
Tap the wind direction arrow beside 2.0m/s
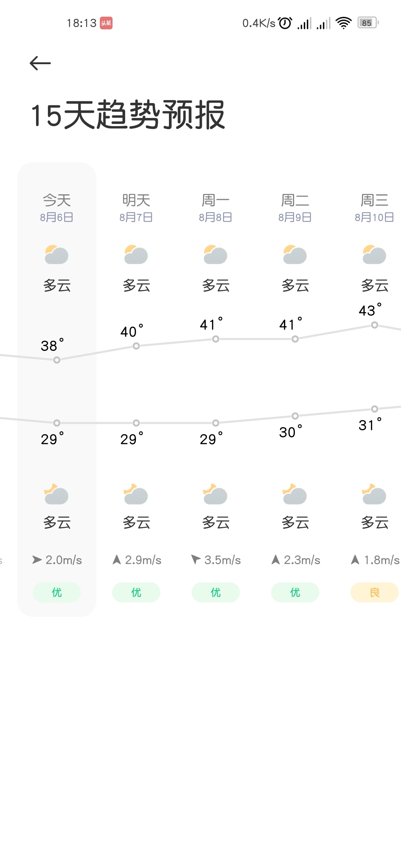point(37,560)
